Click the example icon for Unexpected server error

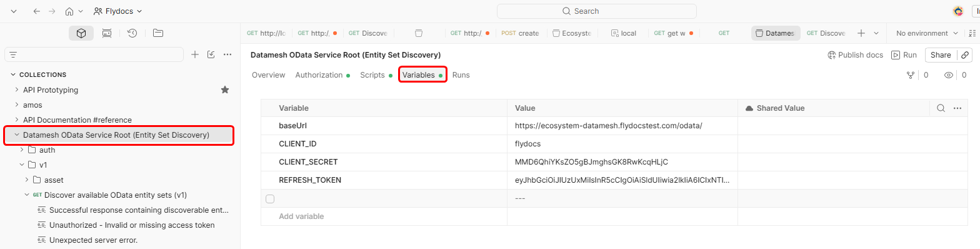point(42,240)
